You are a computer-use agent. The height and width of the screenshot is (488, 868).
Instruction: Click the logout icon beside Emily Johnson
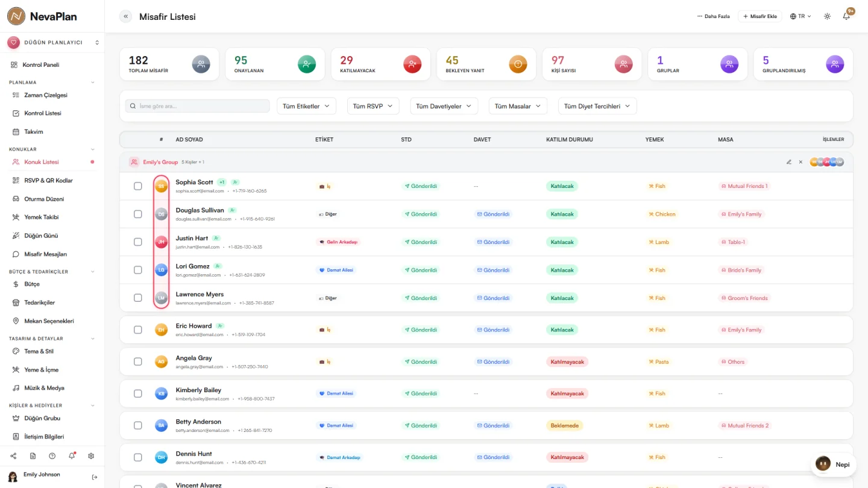tap(95, 477)
